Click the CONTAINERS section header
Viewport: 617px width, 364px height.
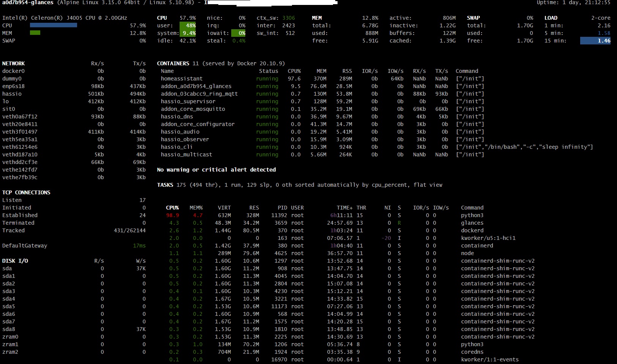(x=173, y=63)
